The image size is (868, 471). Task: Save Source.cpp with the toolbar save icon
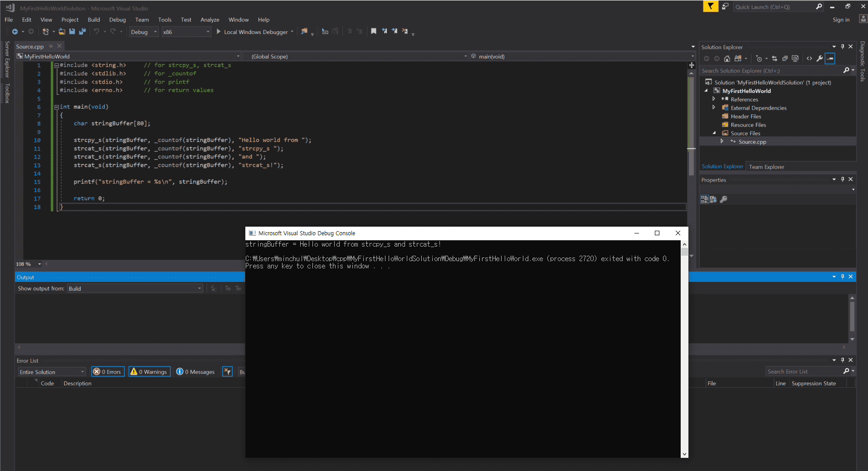72,32
